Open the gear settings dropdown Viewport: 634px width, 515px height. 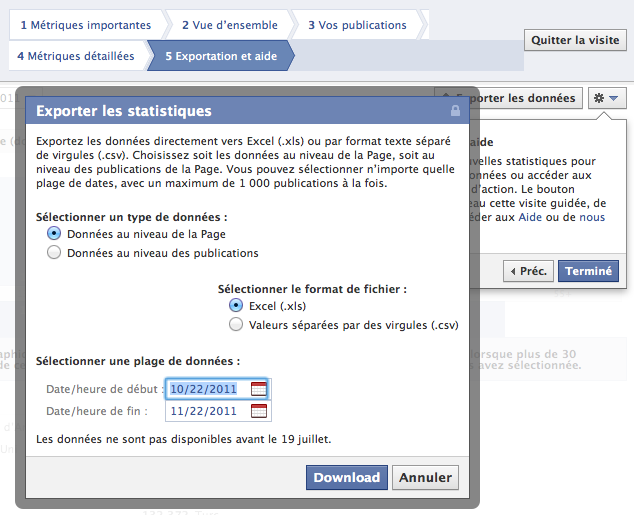607,98
